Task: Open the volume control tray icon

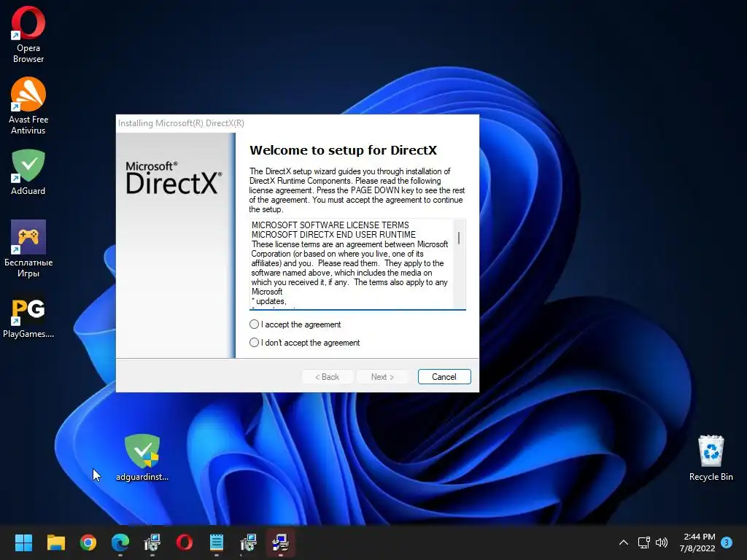Action: 662,542
